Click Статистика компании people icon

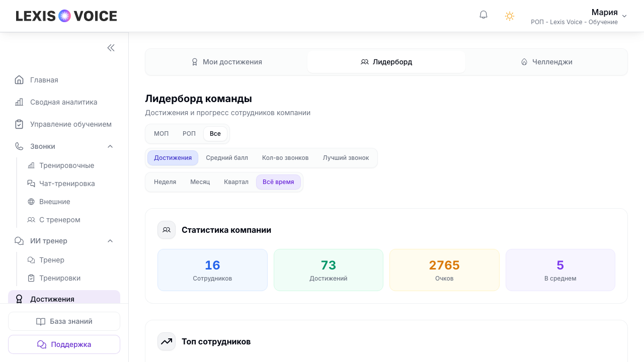[167, 230]
